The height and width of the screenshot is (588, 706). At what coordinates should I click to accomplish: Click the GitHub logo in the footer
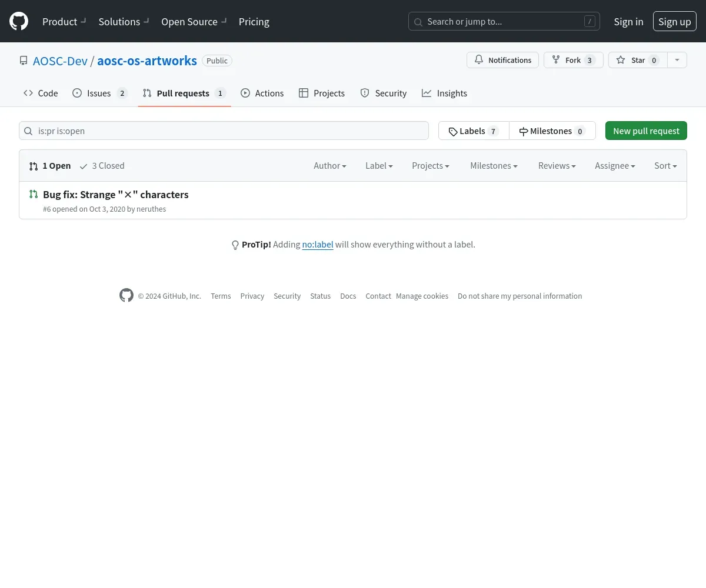tap(126, 295)
